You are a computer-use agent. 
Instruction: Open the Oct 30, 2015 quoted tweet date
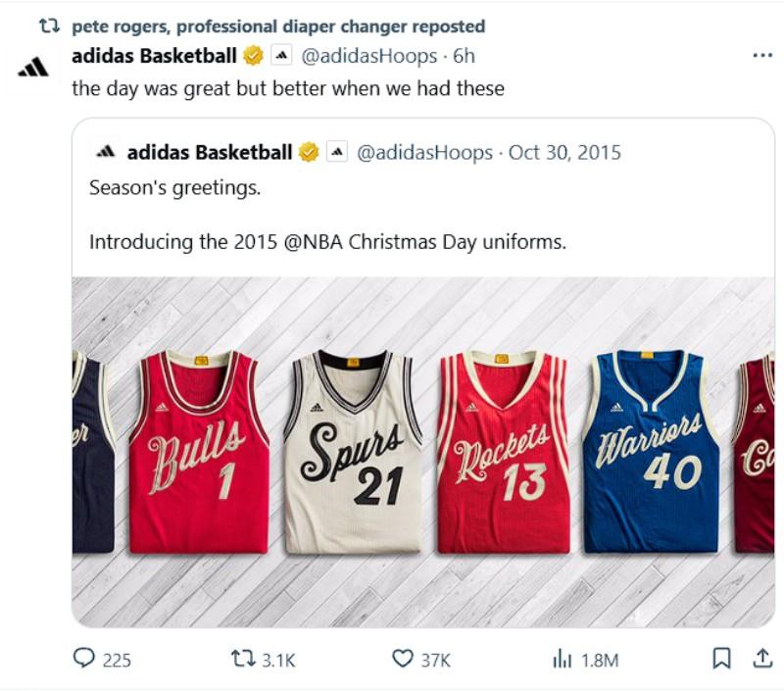coord(564,152)
